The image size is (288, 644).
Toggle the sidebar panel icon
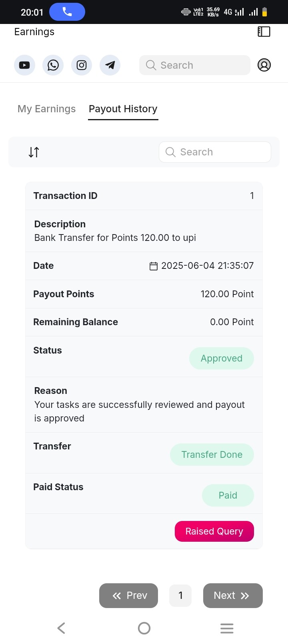pyautogui.click(x=264, y=32)
